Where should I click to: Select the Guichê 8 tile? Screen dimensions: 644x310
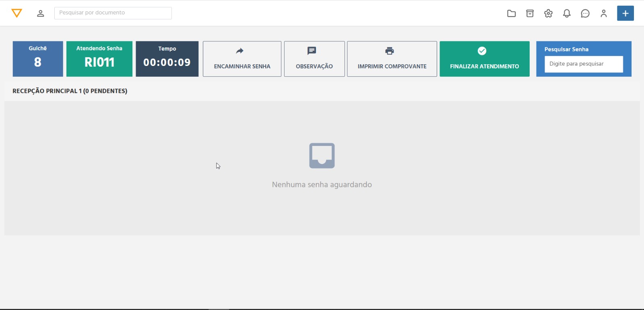[38, 59]
